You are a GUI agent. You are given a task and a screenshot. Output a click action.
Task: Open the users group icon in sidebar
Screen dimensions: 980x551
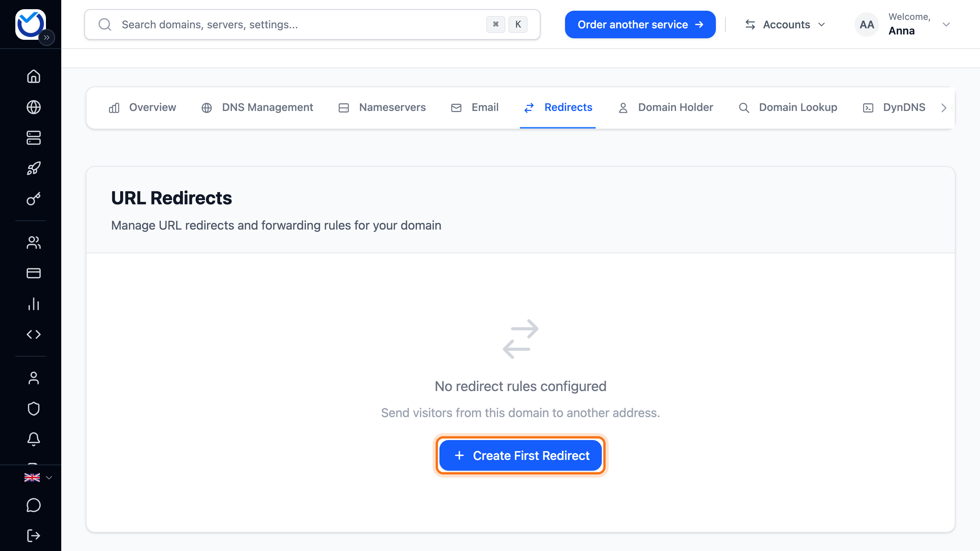pyautogui.click(x=34, y=243)
